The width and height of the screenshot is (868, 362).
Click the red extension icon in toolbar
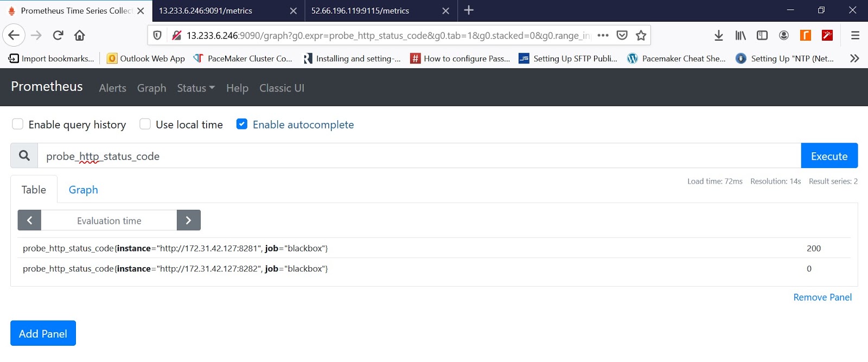827,35
